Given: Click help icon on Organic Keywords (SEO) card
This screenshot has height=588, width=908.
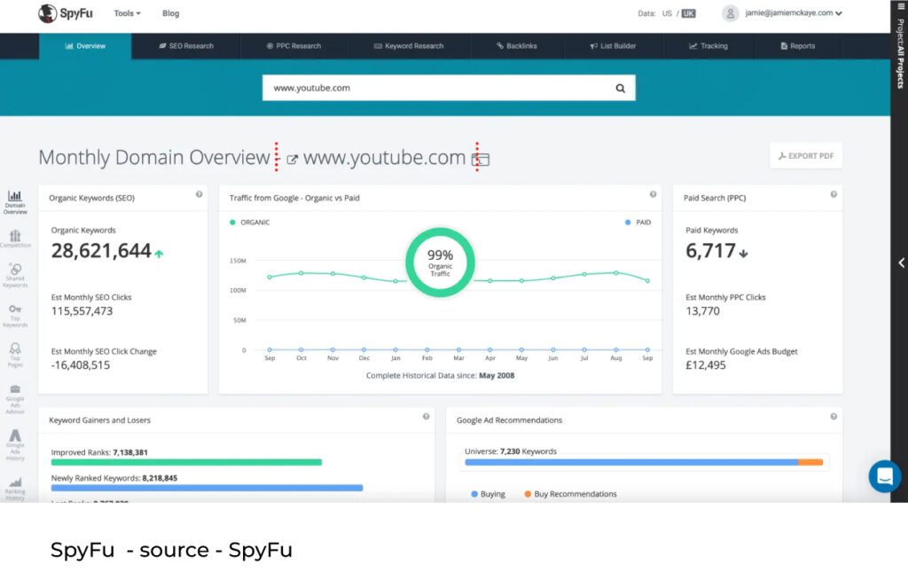Looking at the screenshot, I should 199,194.
